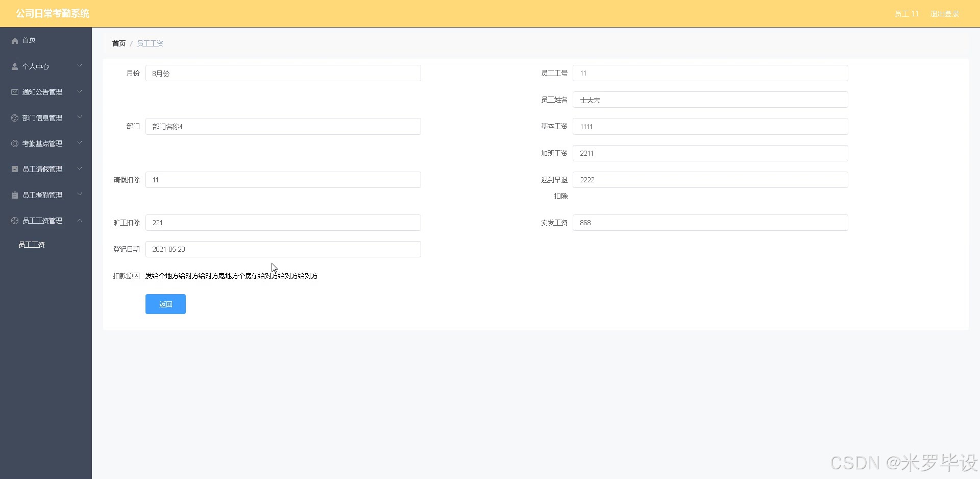Click the clipboard icon beside 员工考勤管理
980x479 pixels.
tap(15, 195)
